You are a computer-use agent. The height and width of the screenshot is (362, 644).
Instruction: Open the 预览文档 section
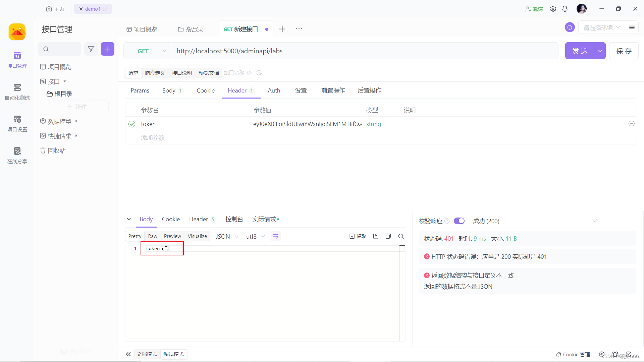click(209, 73)
